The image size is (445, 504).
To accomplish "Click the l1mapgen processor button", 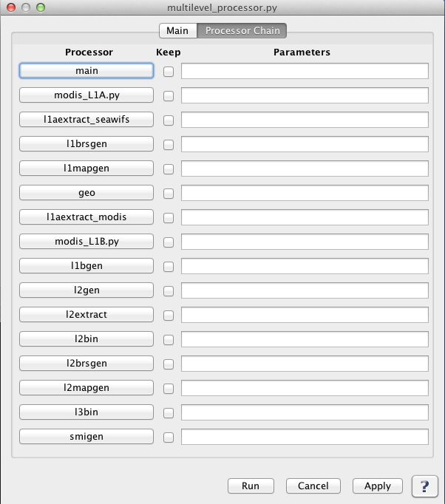I will coord(86,168).
